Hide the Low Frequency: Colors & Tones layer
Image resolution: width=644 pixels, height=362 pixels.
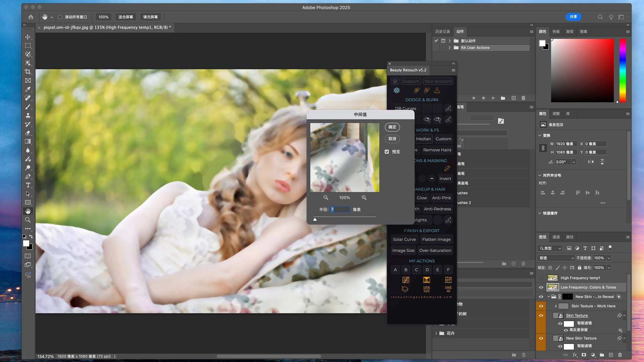point(541,287)
